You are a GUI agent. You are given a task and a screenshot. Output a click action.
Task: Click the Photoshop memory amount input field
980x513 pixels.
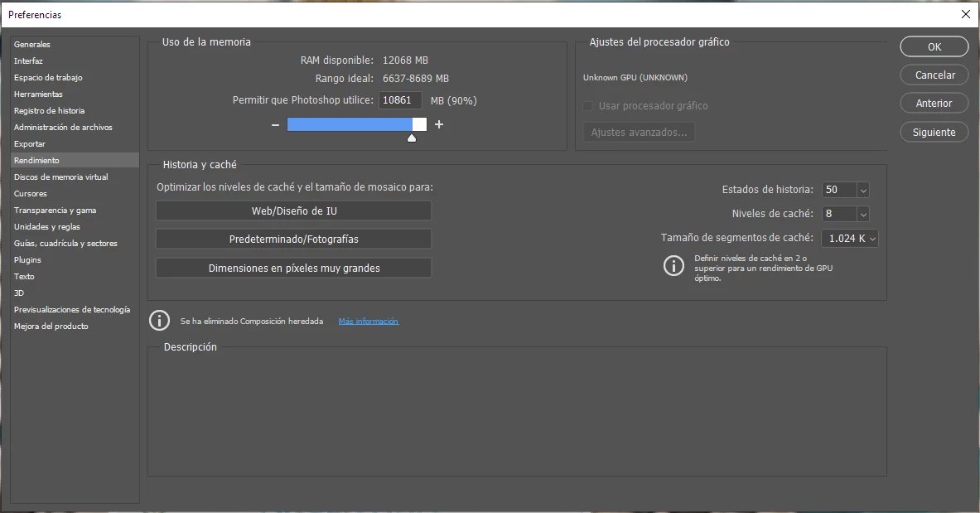pos(400,100)
